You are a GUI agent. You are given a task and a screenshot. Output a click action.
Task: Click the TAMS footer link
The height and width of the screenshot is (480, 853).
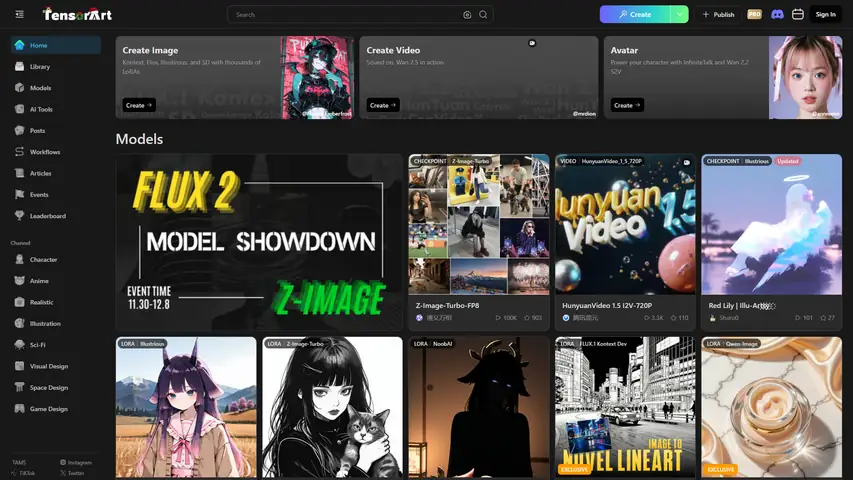(x=19, y=463)
